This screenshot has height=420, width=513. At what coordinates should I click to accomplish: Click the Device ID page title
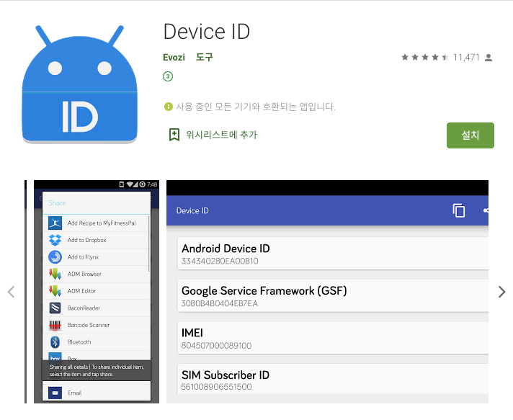207,32
